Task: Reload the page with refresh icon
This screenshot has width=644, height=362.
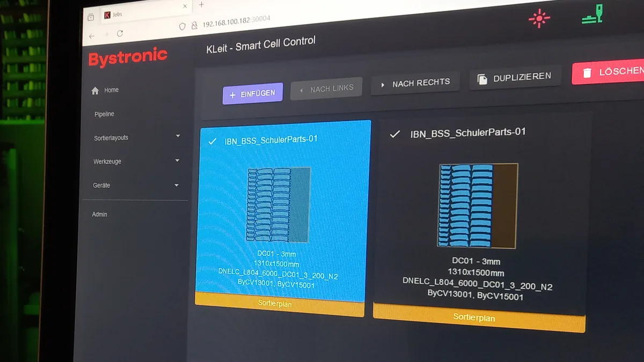Action: coord(120,33)
